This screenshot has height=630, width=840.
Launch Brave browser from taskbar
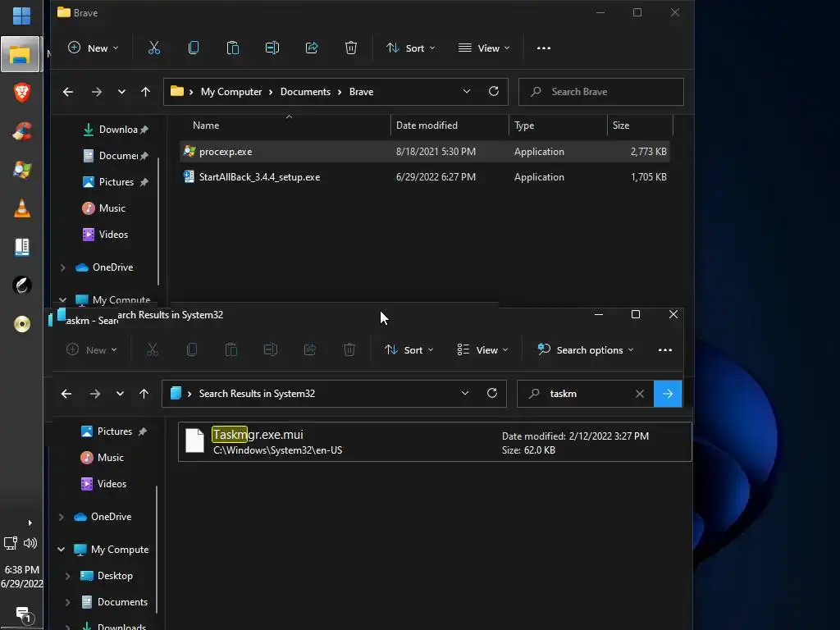tap(21, 93)
